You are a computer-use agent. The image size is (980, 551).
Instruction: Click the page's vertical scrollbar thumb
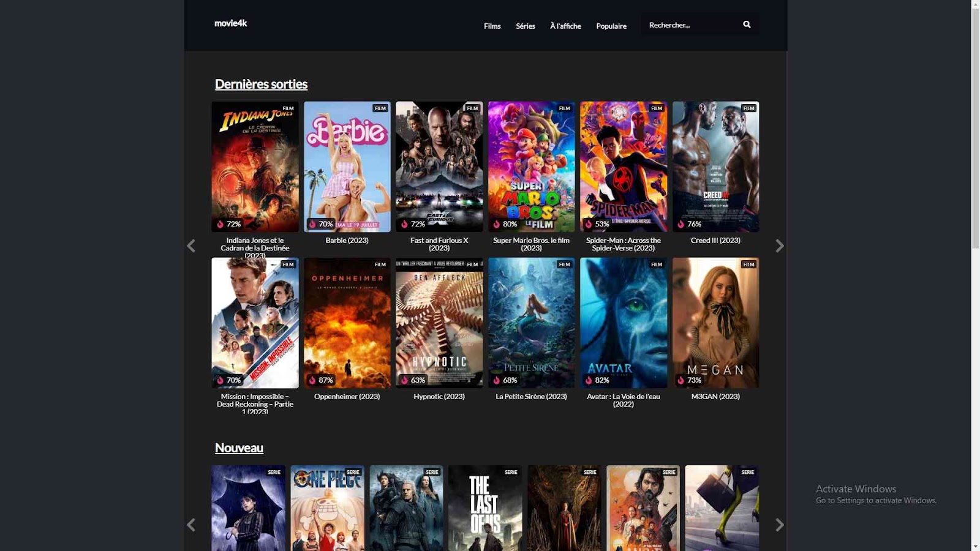click(x=975, y=129)
